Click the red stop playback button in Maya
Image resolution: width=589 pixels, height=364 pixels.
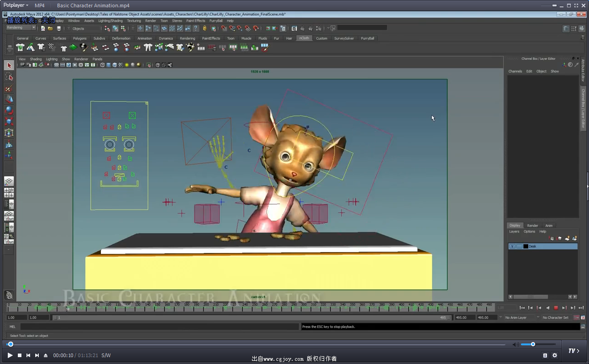556,308
